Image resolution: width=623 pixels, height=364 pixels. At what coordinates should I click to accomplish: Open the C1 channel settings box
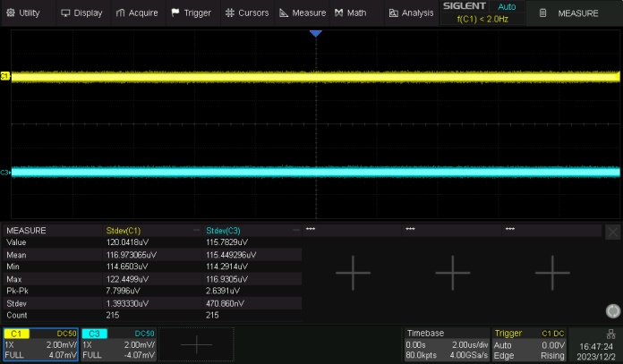click(40, 343)
